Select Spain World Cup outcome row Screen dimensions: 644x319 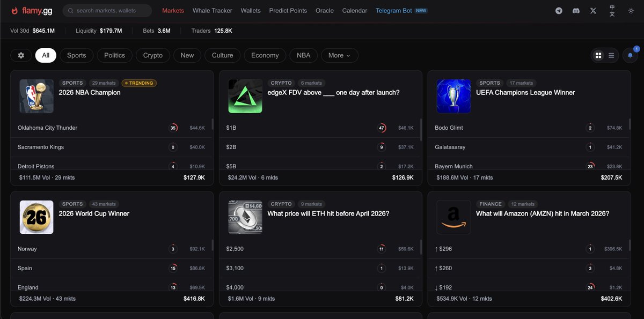(112, 268)
